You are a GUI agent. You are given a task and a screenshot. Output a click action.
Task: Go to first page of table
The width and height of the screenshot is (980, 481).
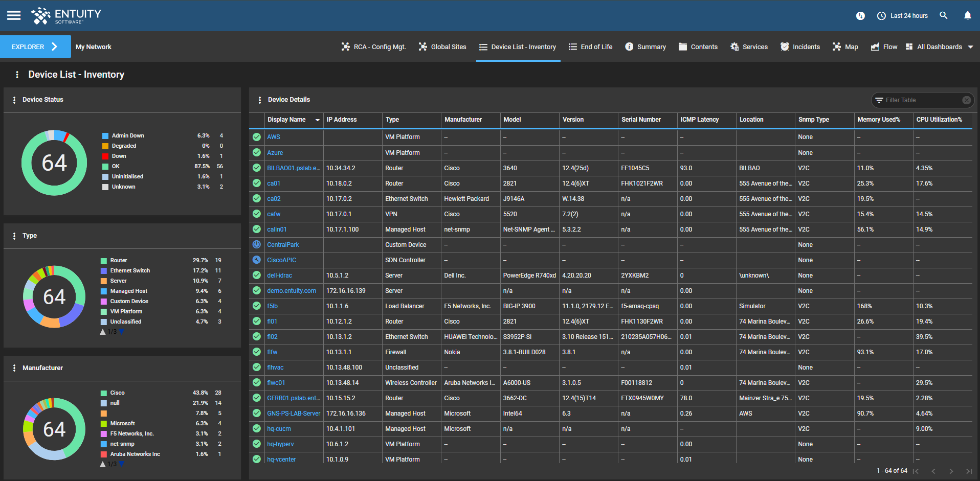(916, 471)
